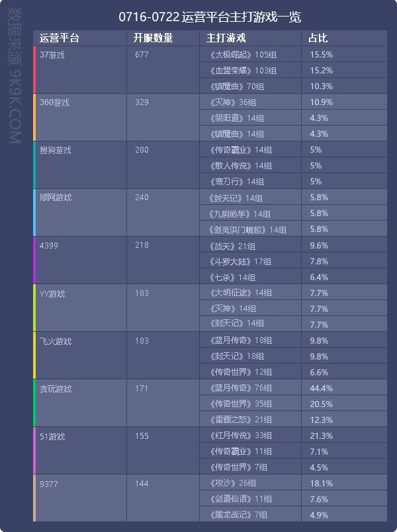Image resolution: width=397 pixels, height=532 pixels.
Task: Click the 开服数量 column header
Action: [x=163, y=38]
